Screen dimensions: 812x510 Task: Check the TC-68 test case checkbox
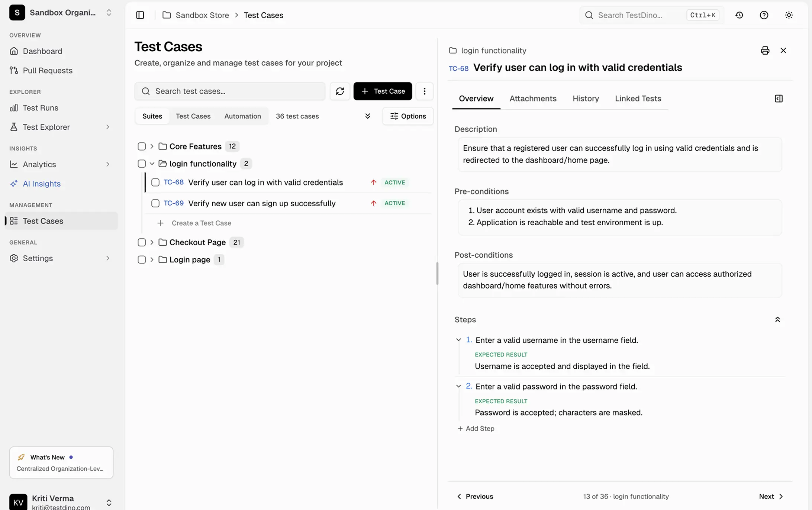tap(155, 183)
